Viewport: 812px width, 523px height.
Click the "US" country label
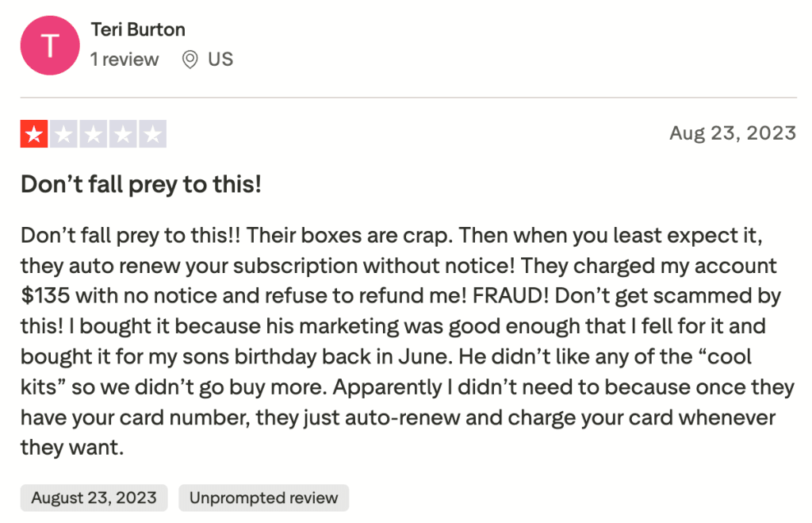point(220,60)
